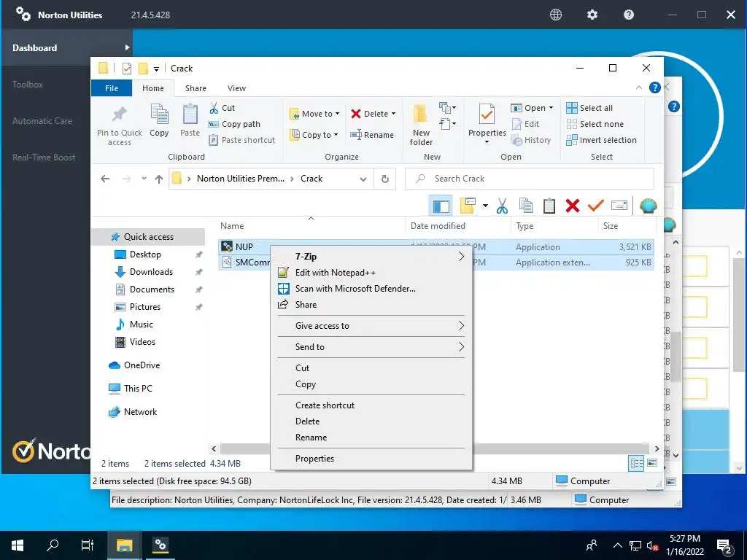This screenshot has height=560, width=747.
Task: Expand the Delete dropdown arrow
Action: [393, 114]
